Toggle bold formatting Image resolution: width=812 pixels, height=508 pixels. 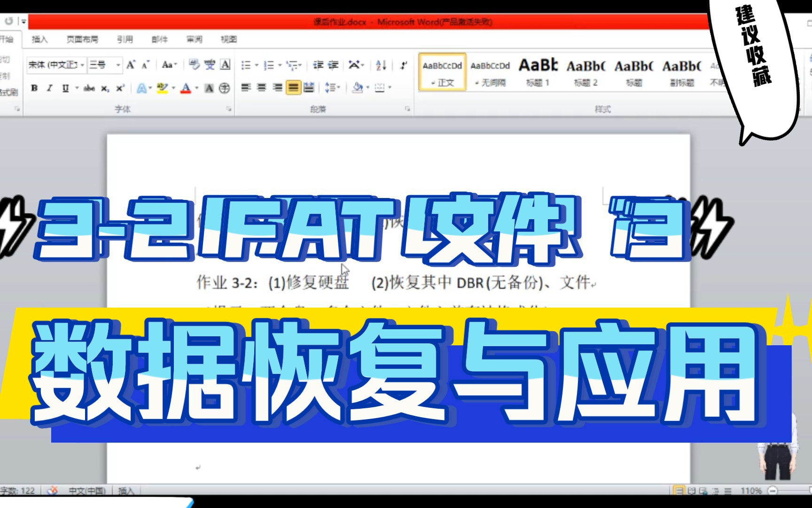[34, 88]
